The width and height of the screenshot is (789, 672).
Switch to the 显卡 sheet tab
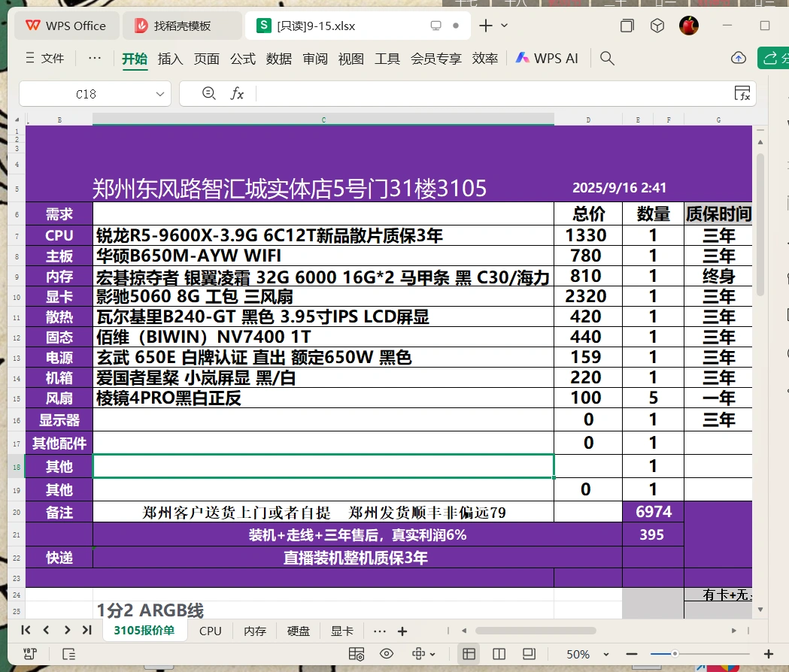342,631
